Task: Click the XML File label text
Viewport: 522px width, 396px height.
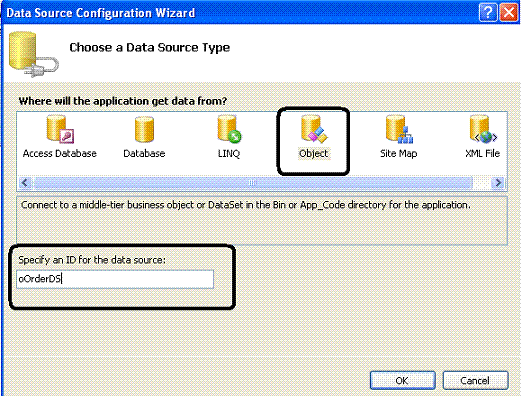Action: pos(483,153)
